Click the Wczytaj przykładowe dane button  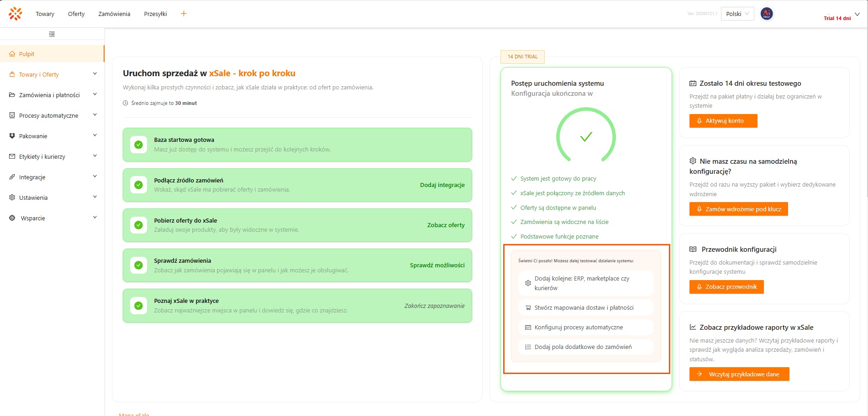click(739, 374)
